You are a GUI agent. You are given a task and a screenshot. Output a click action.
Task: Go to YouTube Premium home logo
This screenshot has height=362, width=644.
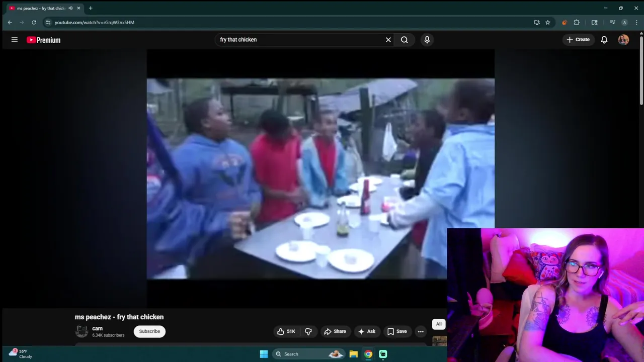(x=43, y=40)
